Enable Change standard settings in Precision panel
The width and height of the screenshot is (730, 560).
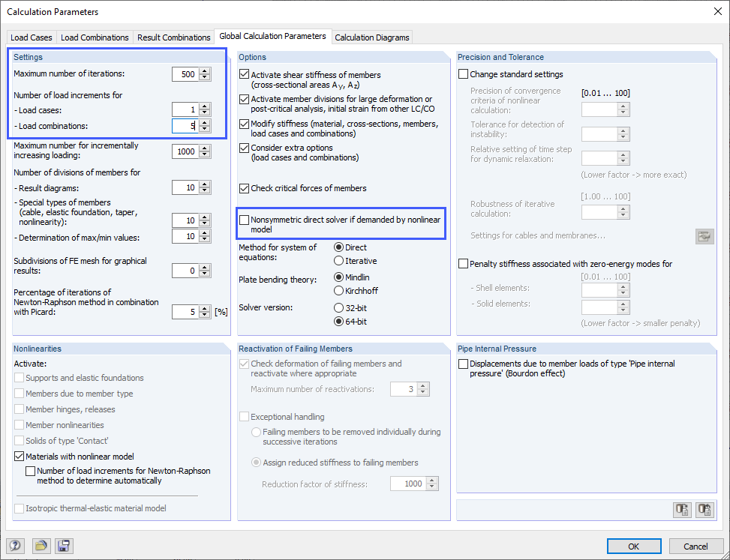[463, 73]
